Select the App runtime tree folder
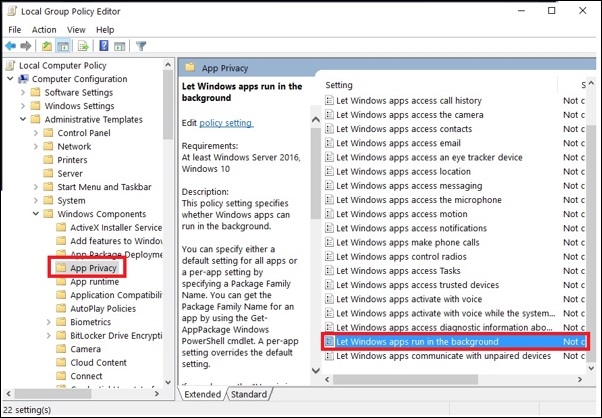The width and height of the screenshot is (602, 418). (x=88, y=281)
